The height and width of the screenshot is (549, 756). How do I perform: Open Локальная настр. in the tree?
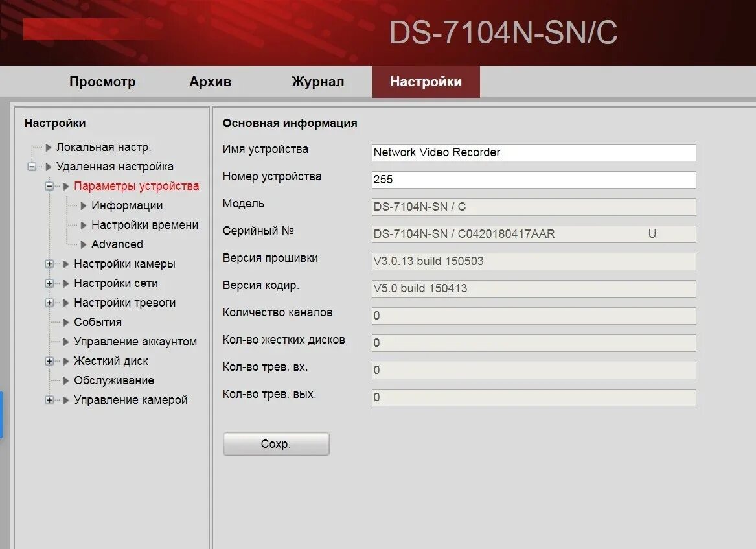pos(104,147)
